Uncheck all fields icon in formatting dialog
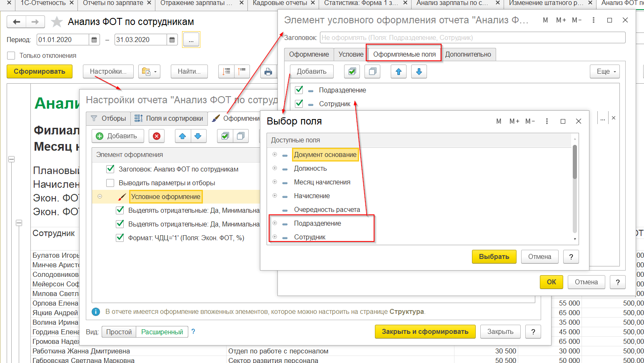 (372, 72)
